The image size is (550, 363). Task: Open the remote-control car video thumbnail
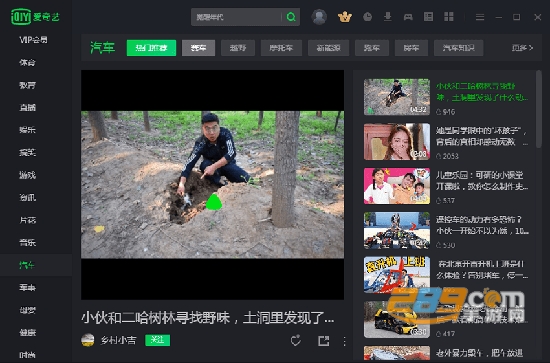tap(397, 230)
